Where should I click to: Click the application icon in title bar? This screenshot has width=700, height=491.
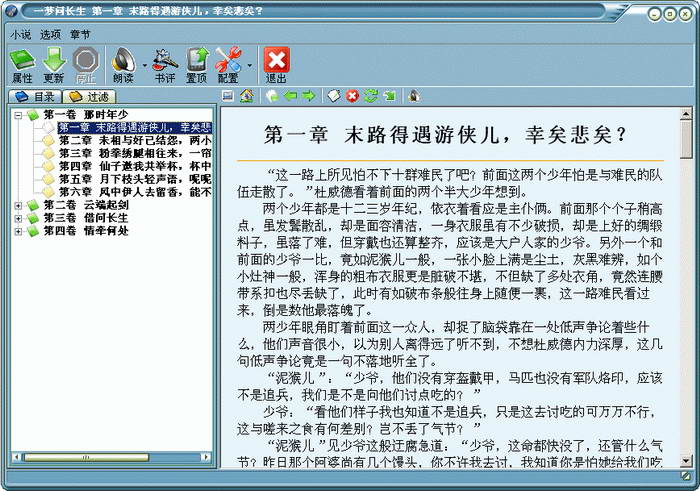[11, 11]
